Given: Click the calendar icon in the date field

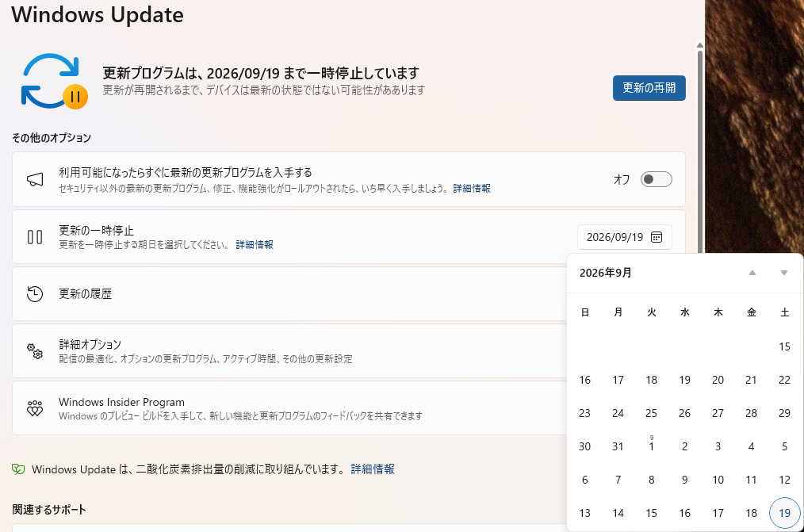Looking at the screenshot, I should (657, 237).
